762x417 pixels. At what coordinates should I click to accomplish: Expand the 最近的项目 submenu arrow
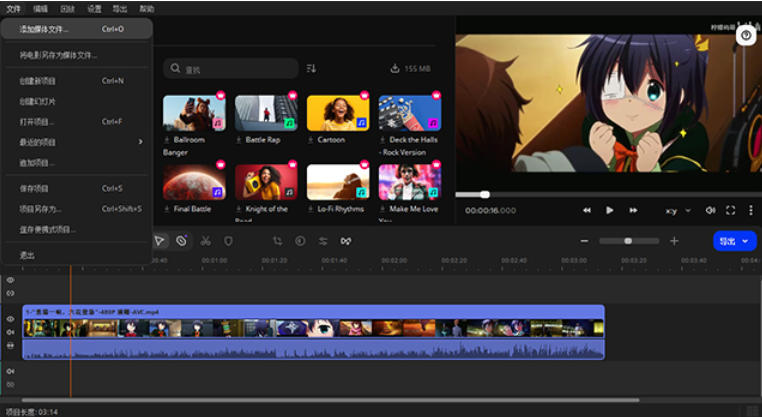(x=140, y=142)
